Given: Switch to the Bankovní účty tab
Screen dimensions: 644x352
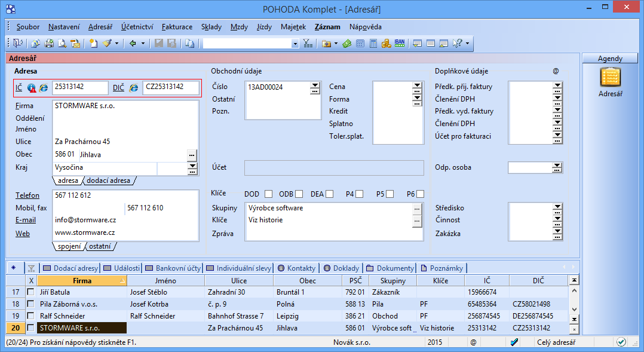Looking at the screenshot, I should pos(173,268).
